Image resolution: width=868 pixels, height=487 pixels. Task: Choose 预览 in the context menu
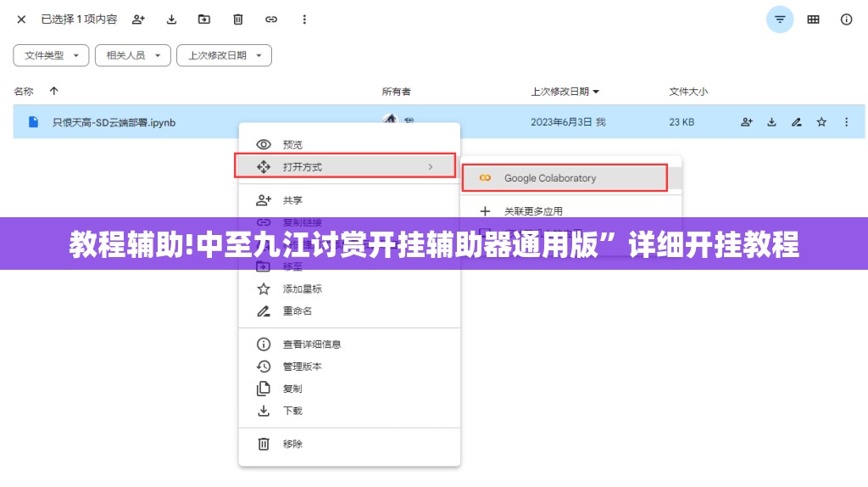[x=349, y=144]
